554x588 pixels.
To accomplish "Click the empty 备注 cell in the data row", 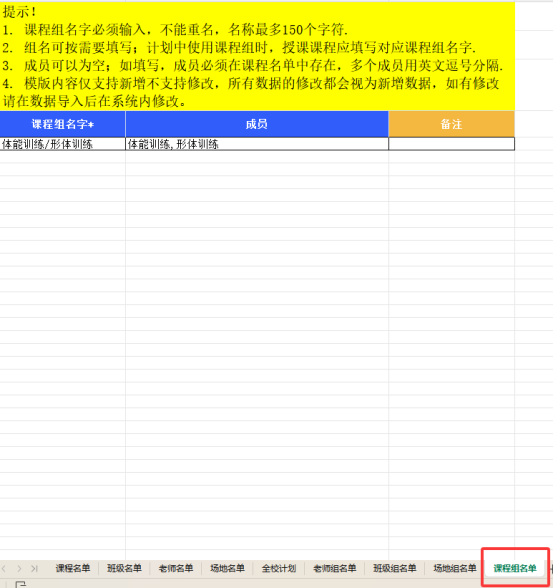I will pyautogui.click(x=452, y=144).
